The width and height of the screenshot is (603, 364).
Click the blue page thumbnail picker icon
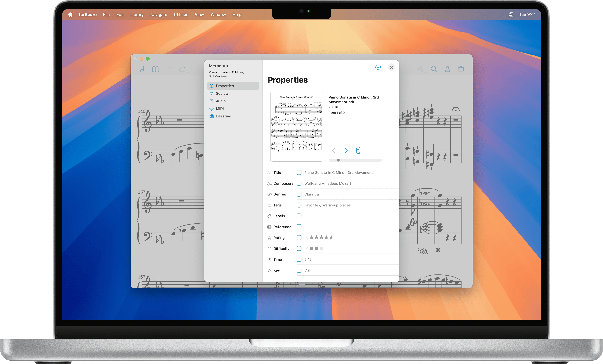359,150
